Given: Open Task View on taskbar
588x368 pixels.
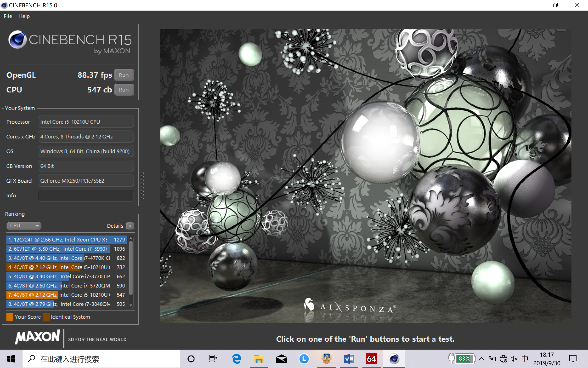Looking at the screenshot, I should pos(213,359).
